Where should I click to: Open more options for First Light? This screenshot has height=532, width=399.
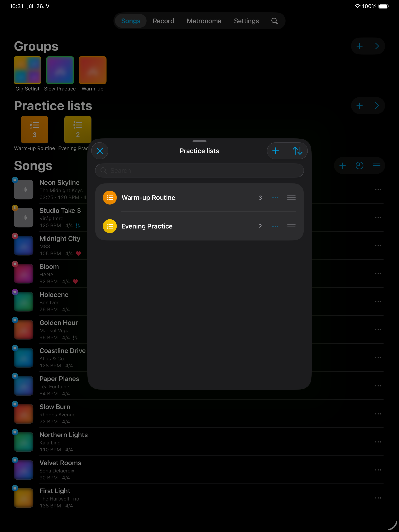(x=378, y=498)
